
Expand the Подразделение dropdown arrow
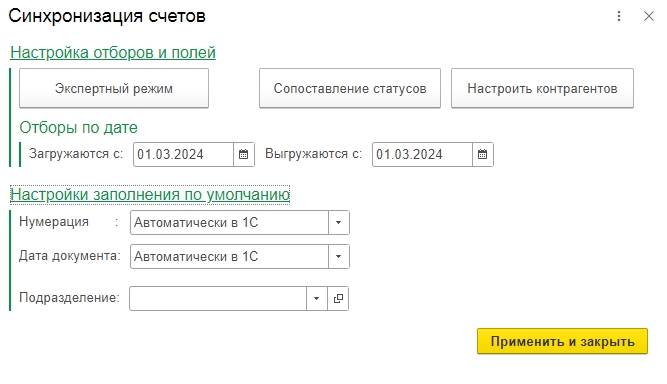(316, 299)
